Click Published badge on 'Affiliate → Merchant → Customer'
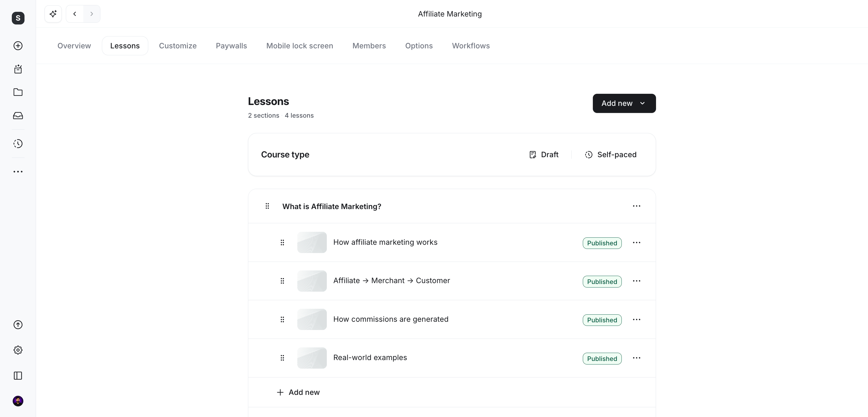 [602, 281]
